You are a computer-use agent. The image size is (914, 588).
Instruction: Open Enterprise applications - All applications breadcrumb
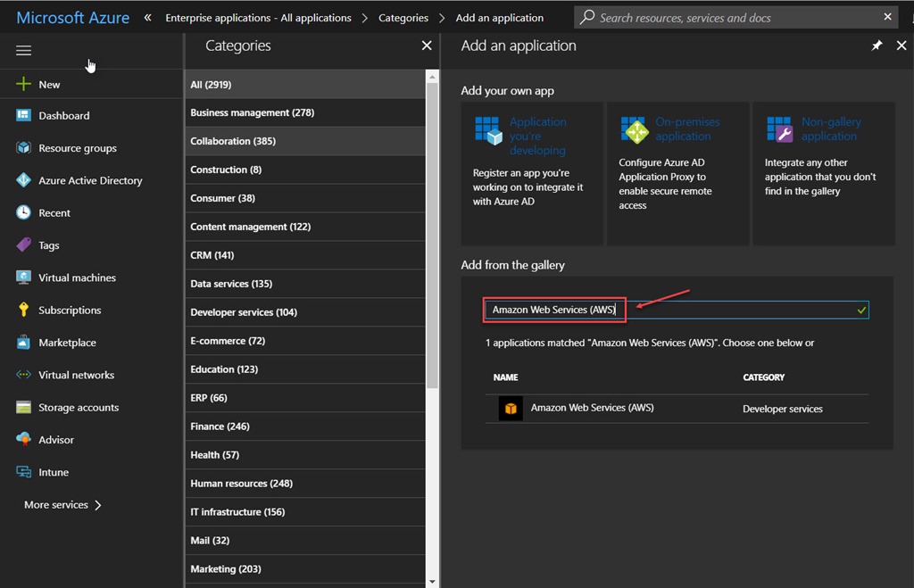(258, 18)
